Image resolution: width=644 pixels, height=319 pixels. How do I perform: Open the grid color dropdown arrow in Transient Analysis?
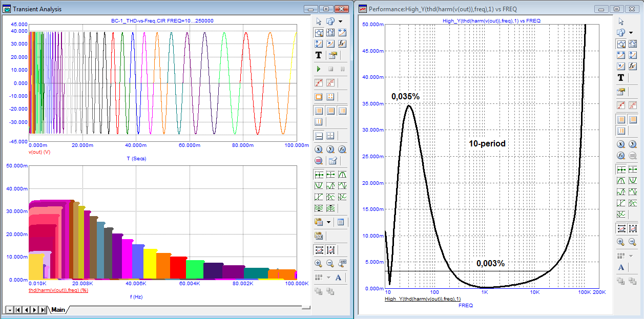coord(328,277)
